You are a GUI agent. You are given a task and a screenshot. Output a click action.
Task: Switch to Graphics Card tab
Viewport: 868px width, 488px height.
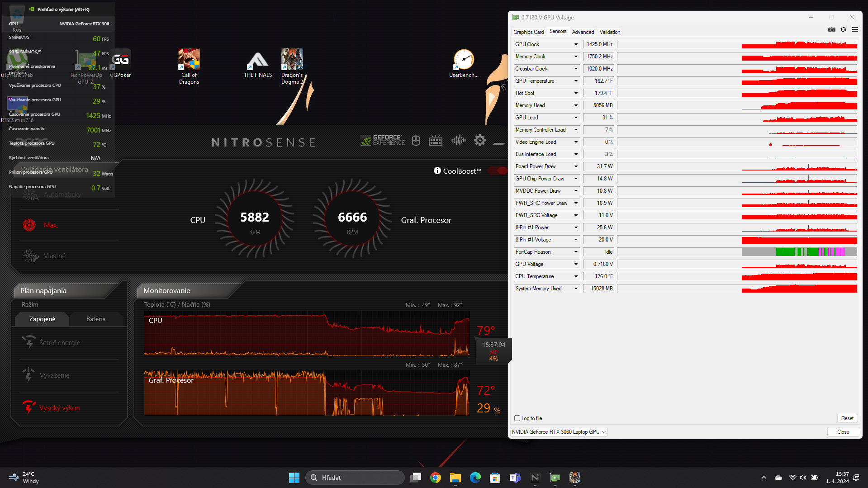tap(528, 32)
